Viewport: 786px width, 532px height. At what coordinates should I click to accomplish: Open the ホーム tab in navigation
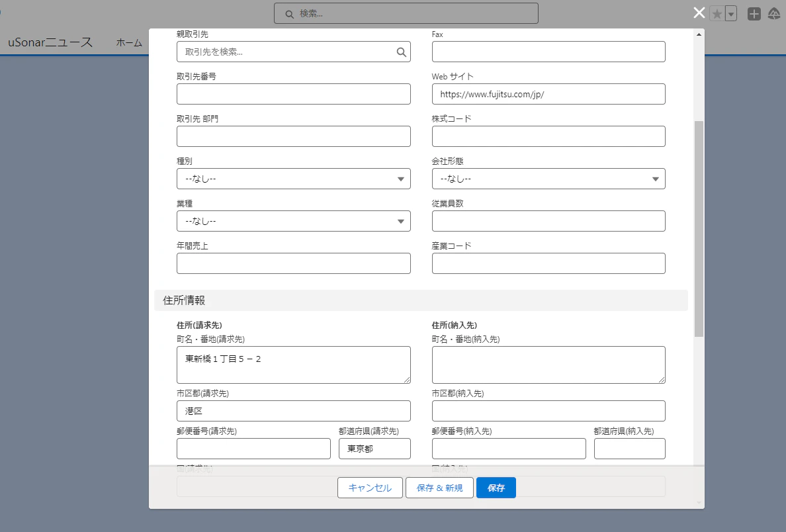(129, 43)
